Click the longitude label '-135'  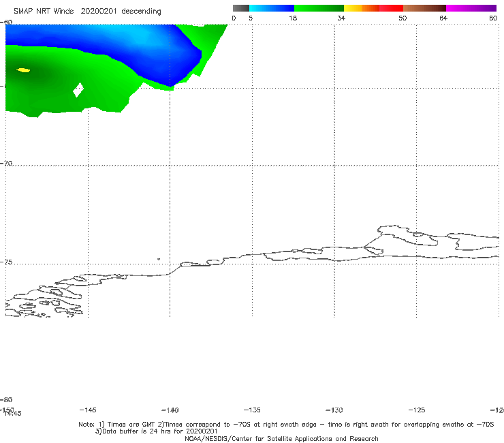(252, 410)
